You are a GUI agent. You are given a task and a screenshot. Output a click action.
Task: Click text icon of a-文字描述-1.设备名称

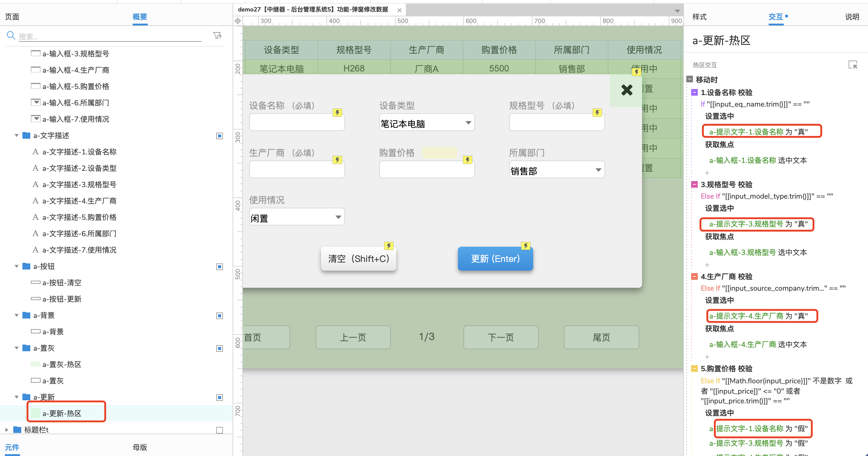pyautogui.click(x=35, y=152)
